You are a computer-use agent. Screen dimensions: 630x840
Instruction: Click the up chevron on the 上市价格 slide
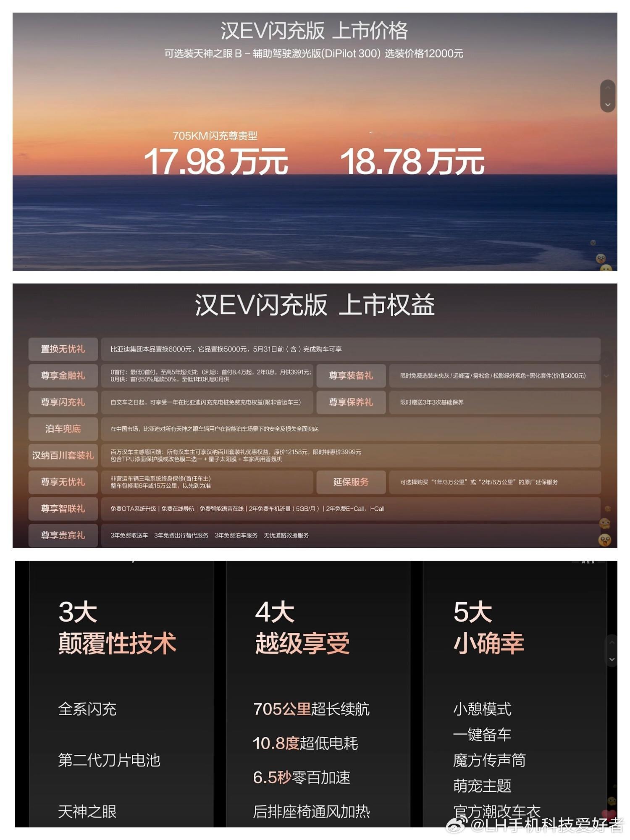click(607, 88)
